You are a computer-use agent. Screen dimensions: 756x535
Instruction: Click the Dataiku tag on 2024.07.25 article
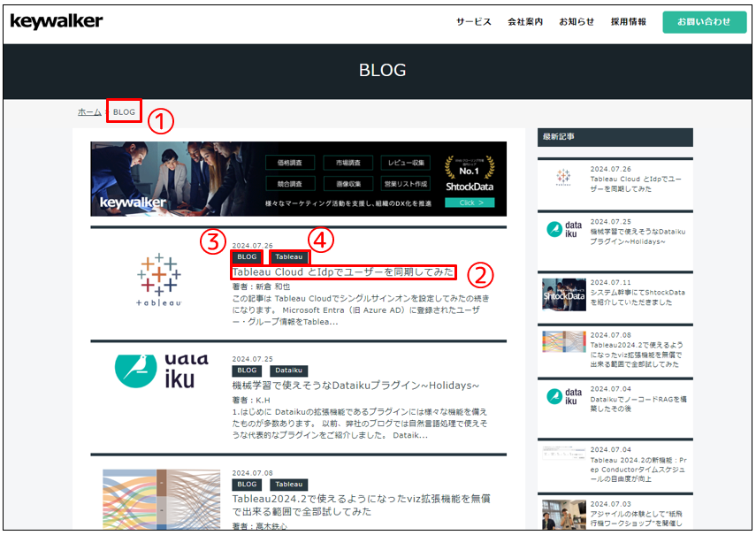click(289, 371)
